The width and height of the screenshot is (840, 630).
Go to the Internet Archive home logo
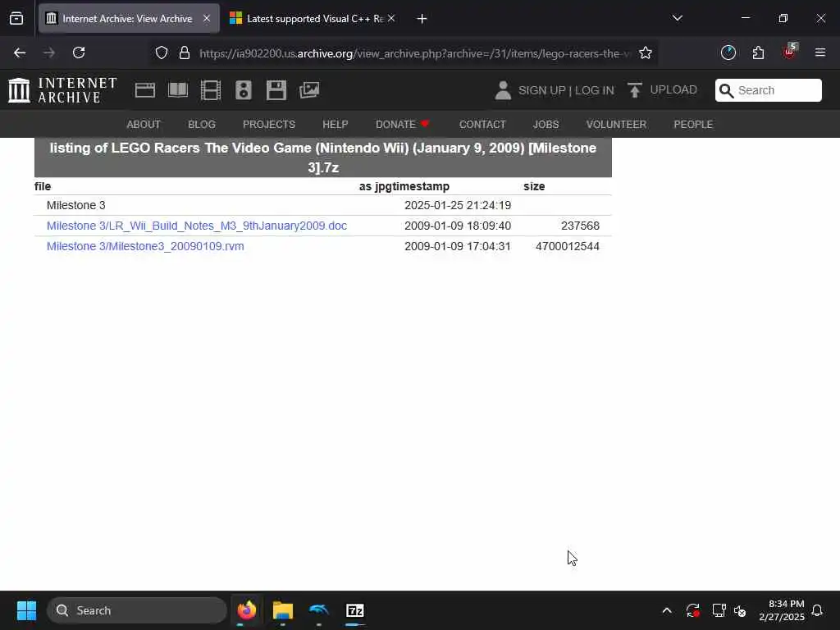click(62, 90)
